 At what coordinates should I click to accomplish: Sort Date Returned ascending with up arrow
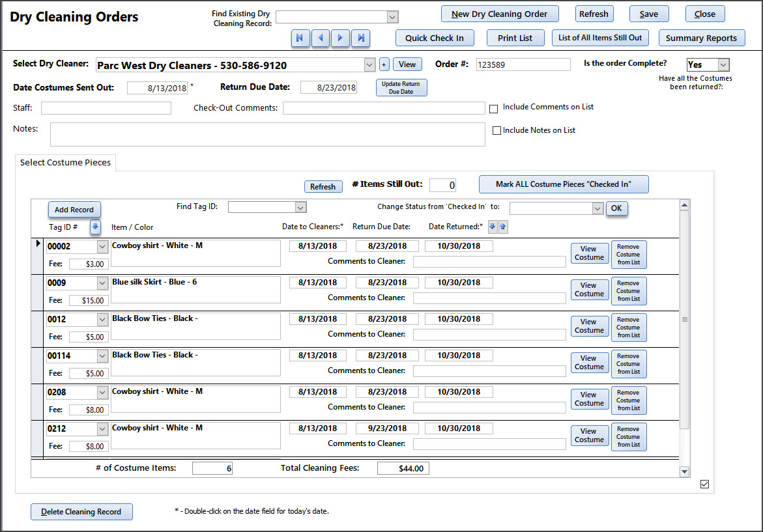point(502,227)
